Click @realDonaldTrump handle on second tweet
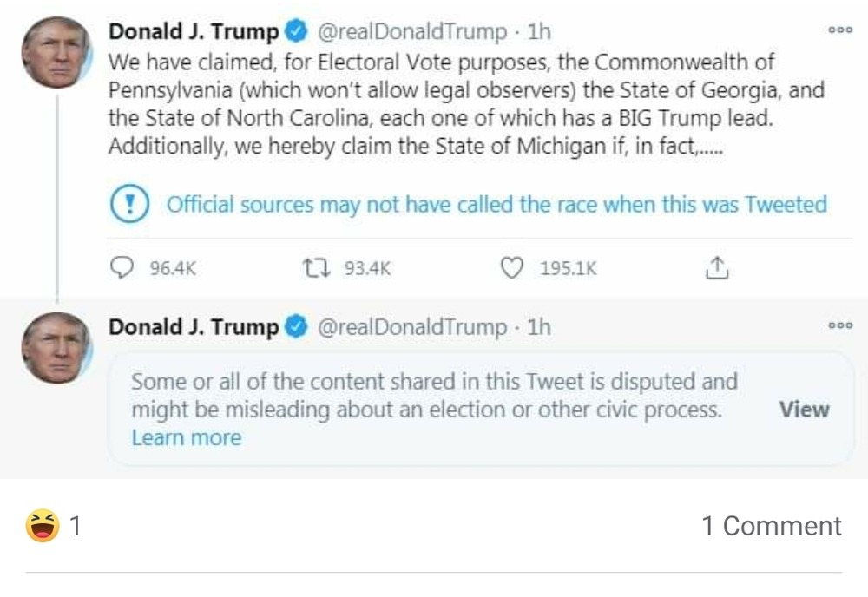 click(412, 328)
